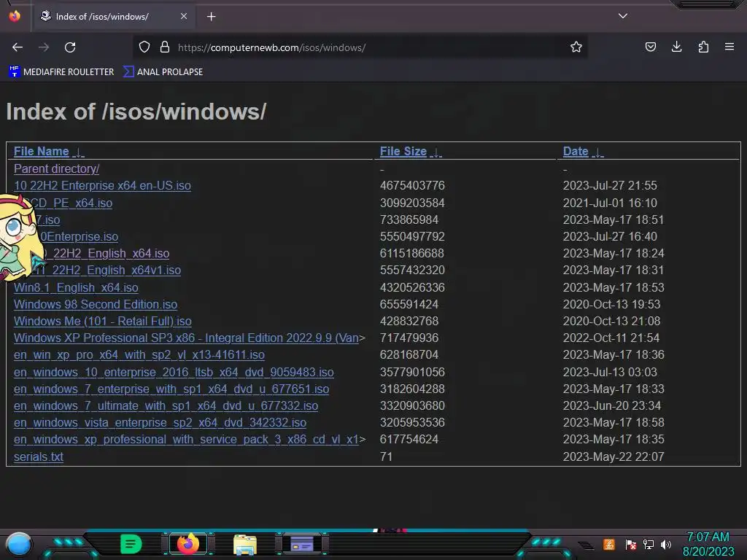Image resolution: width=747 pixels, height=560 pixels.
Task: Open the serials.txt file
Action: pyautogui.click(x=39, y=456)
